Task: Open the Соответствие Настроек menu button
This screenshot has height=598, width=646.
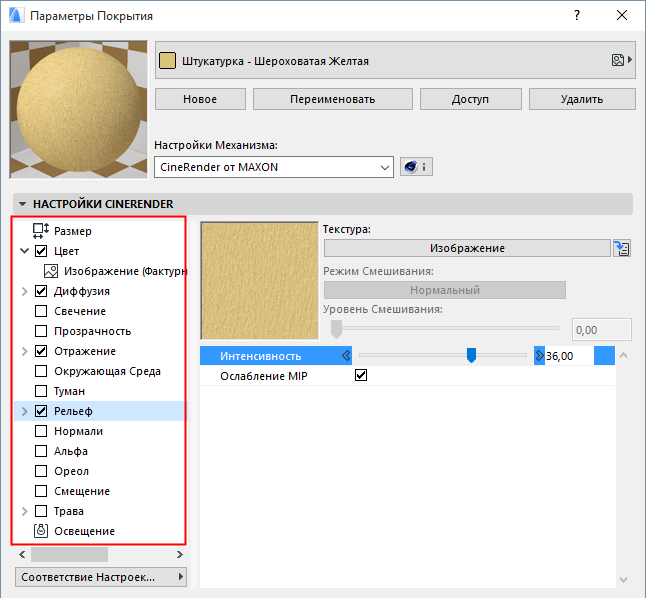Action: 101,577
